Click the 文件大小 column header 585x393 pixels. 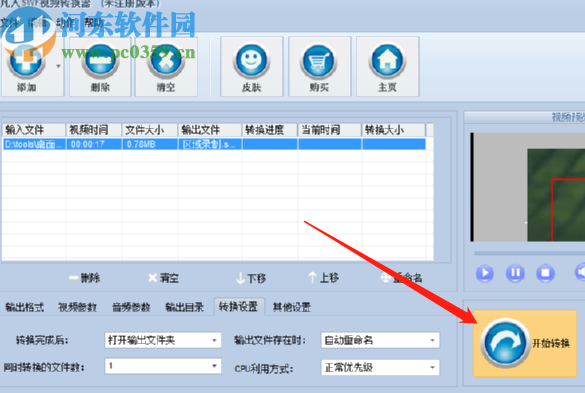[150, 130]
